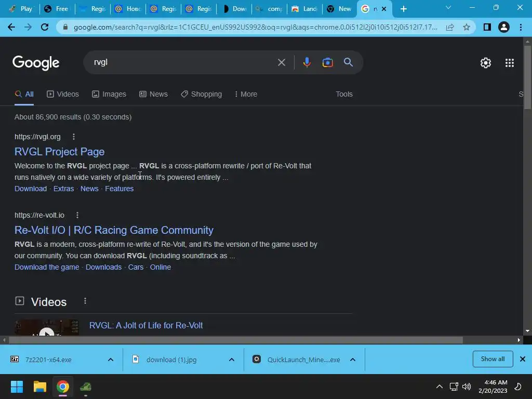Open the rvgl.org News sitelink
532x399 pixels.
click(89, 189)
